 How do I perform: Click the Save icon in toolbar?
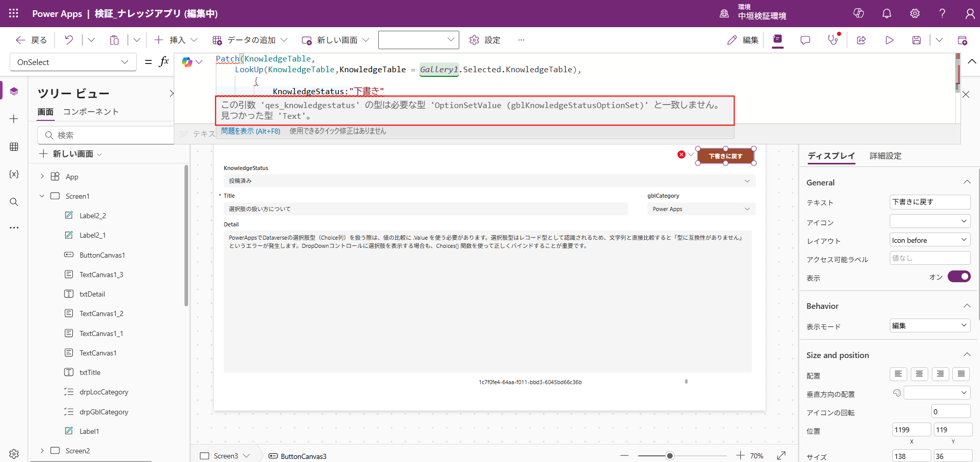point(916,40)
